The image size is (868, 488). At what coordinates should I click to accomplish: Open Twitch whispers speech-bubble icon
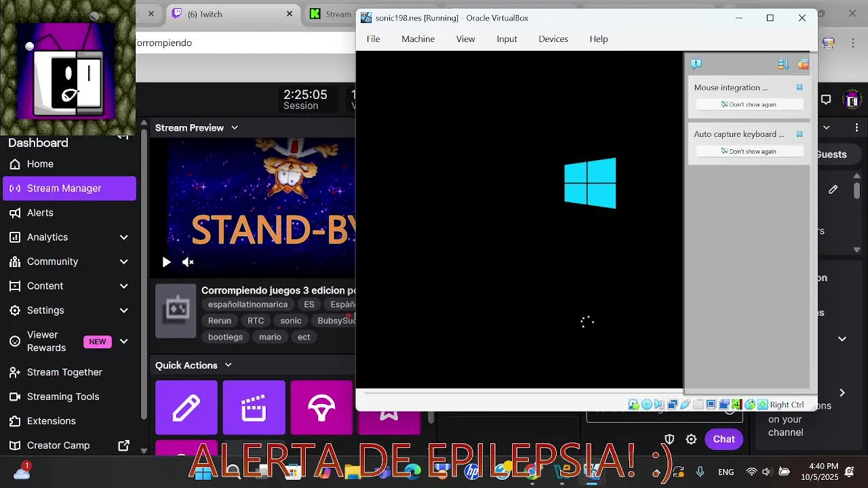click(826, 100)
